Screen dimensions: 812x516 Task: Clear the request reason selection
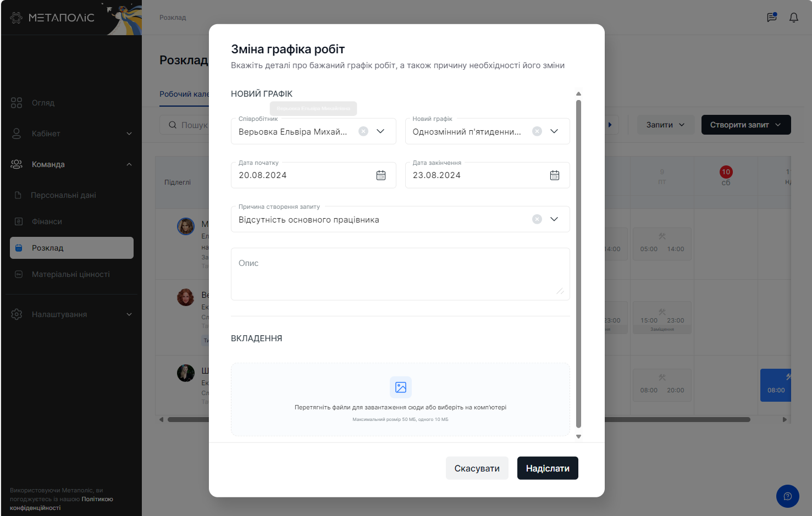(x=537, y=219)
